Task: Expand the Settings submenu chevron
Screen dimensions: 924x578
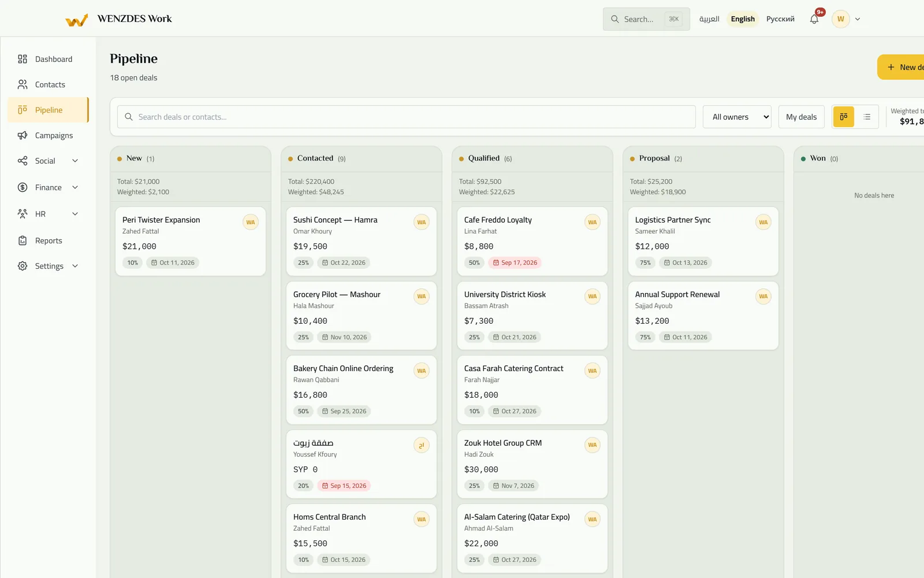Action: (75, 266)
